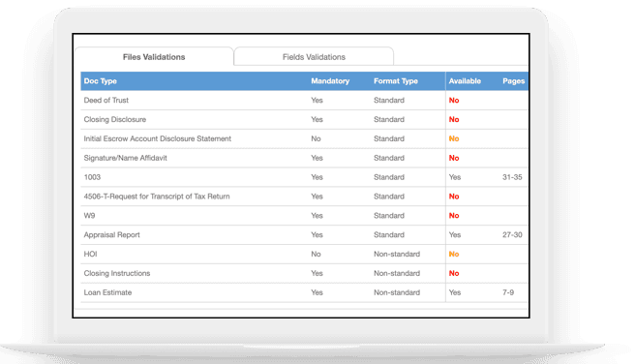635x364 pixels.
Task: Select the Deed of Trust row
Action: pyautogui.click(x=305, y=100)
